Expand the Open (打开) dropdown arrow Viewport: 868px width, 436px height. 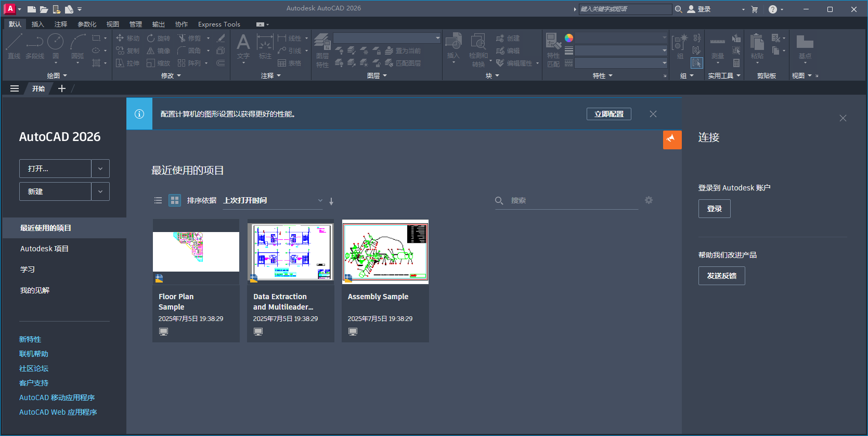pos(100,169)
